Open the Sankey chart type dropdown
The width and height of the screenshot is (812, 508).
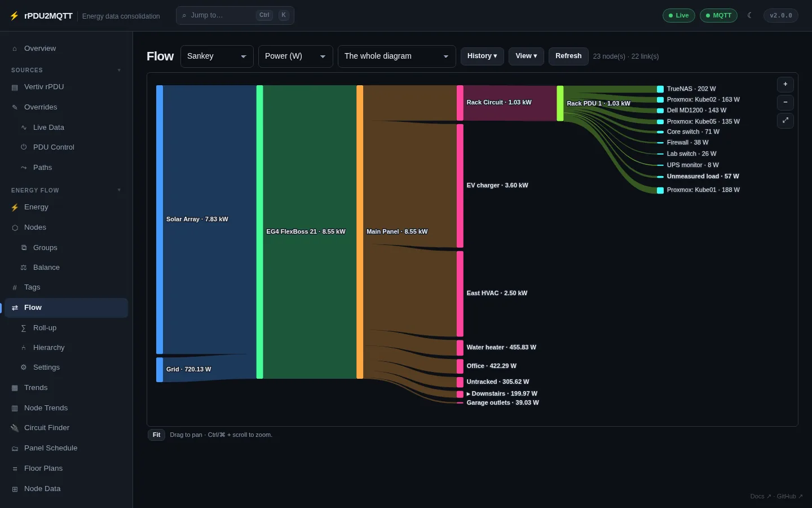(x=217, y=56)
